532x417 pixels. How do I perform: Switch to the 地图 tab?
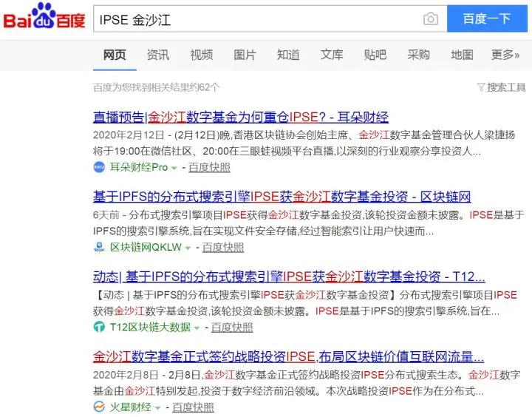pyautogui.click(x=462, y=55)
